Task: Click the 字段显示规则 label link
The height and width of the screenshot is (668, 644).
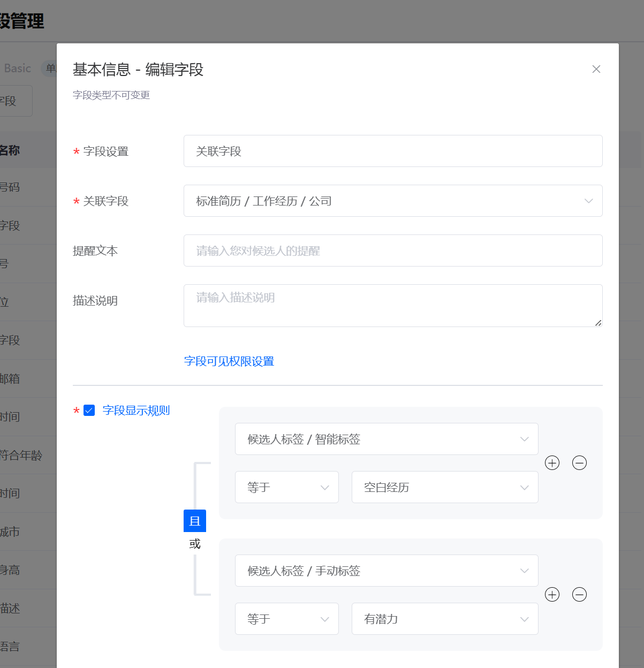Action: pyautogui.click(x=136, y=411)
